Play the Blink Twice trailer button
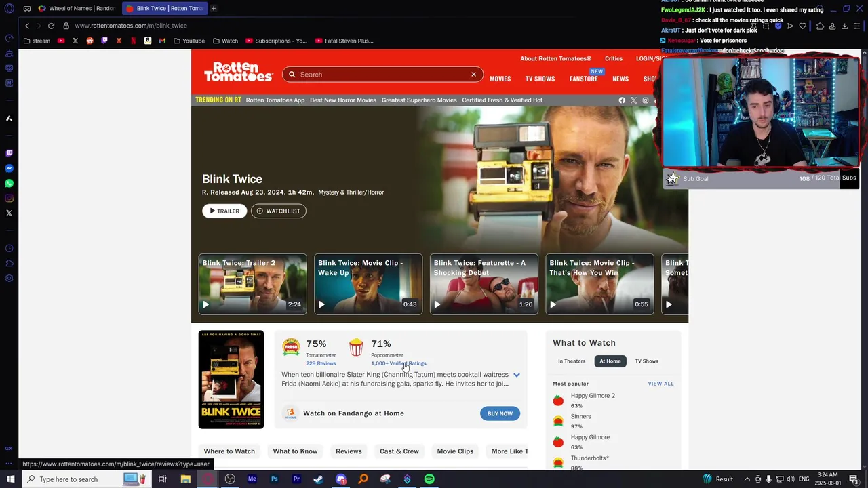The width and height of the screenshot is (868, 488). 224,211
